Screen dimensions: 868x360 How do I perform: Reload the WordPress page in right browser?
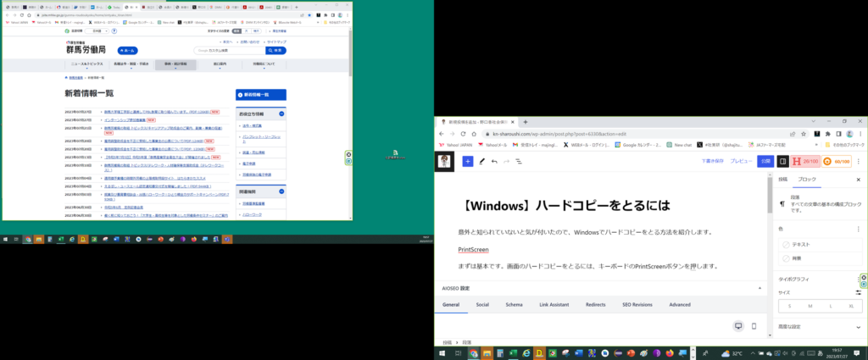click(463, 134)
